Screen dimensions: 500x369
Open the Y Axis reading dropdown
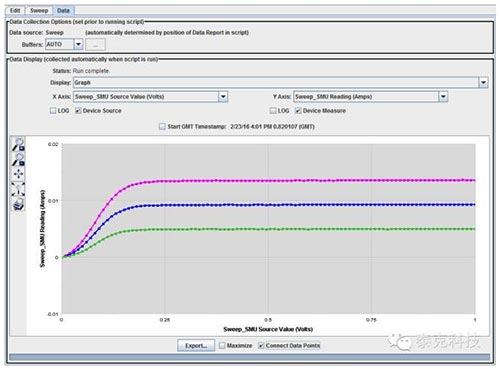443,97
